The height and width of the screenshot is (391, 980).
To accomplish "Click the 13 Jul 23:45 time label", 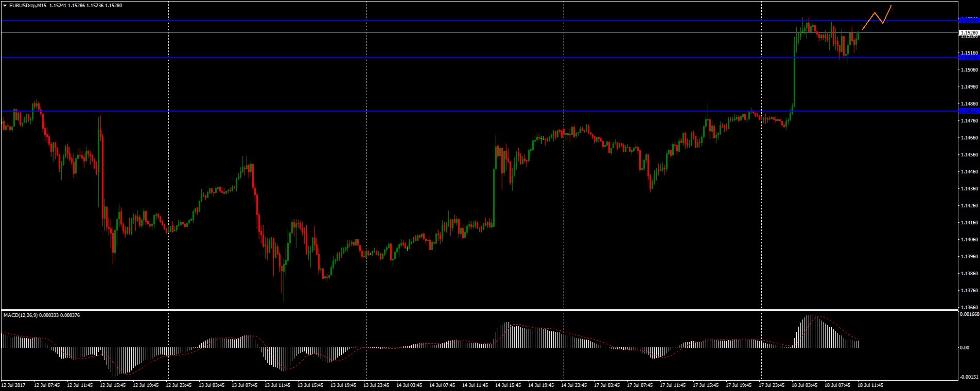I will point(376,384).
